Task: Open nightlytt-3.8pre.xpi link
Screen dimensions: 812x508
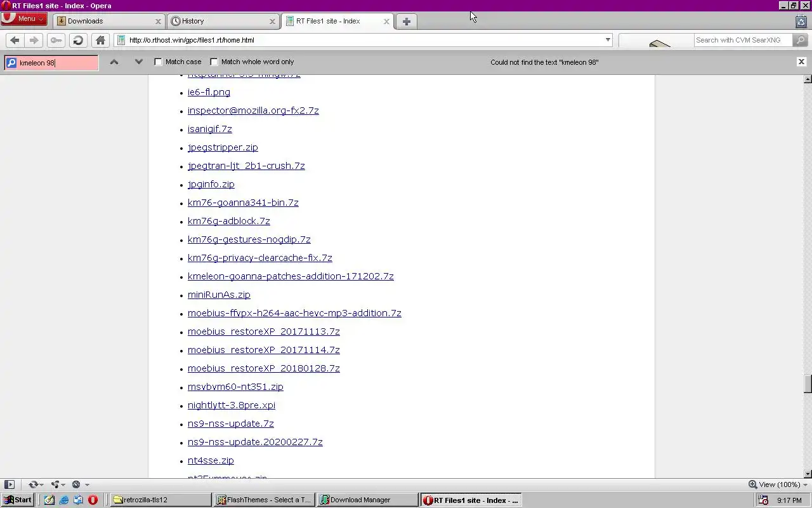Action: click(232, 405)
